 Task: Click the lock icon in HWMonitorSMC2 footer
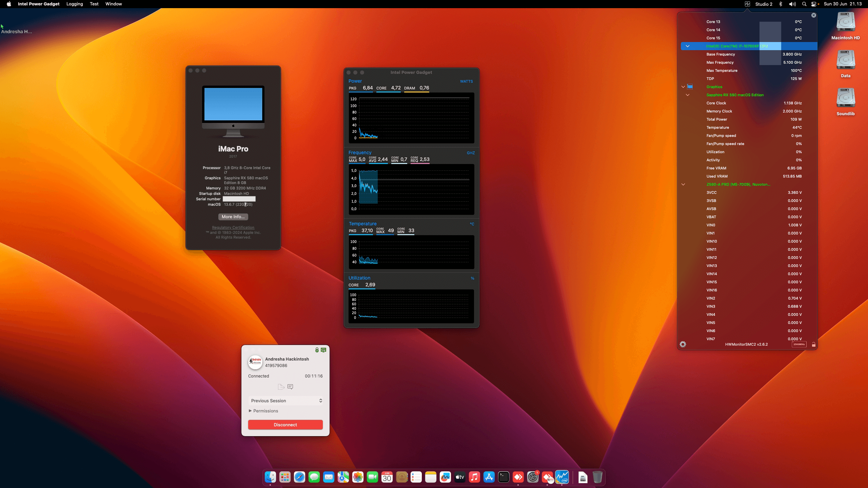(x=813, y=344)
